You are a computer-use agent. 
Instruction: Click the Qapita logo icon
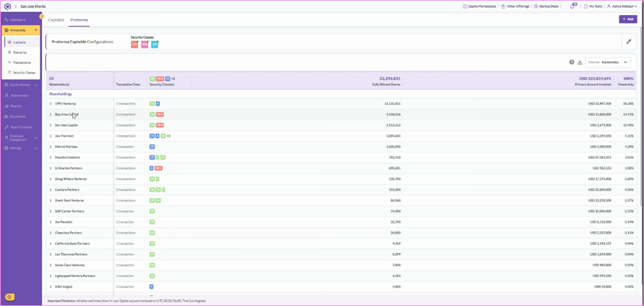point(8,7)
